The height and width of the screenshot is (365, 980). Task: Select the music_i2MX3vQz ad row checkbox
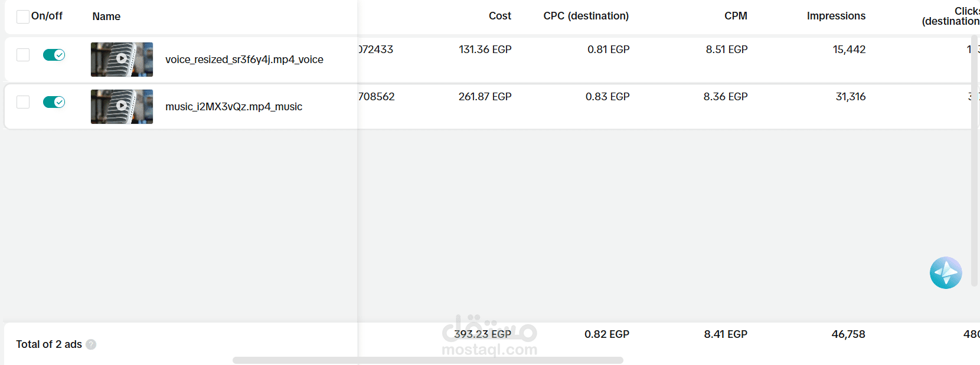(23, 102)
